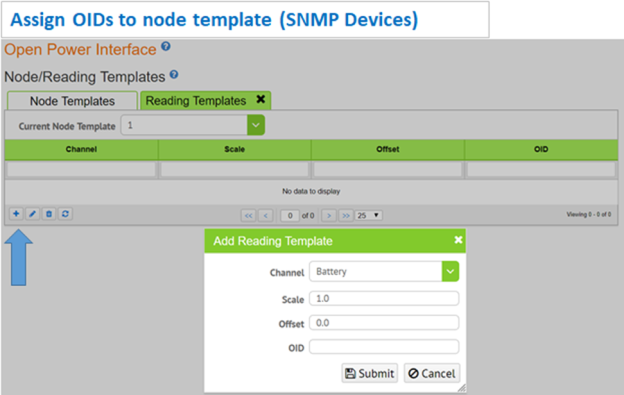Sort by the Channel column header
The height and width of the screenshot is (395, 624).
pyautogui.click(x=81, y=149)
